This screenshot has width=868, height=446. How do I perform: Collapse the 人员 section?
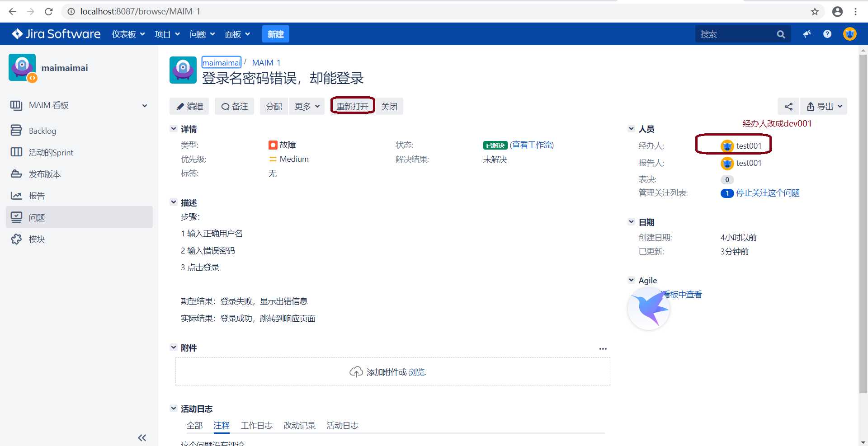[631, 129]
